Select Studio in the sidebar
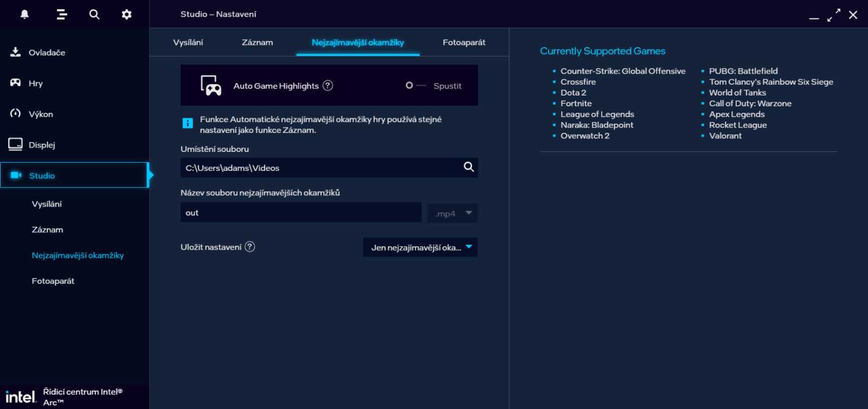Viewport: 868px width, 409px height. (74, 175)
